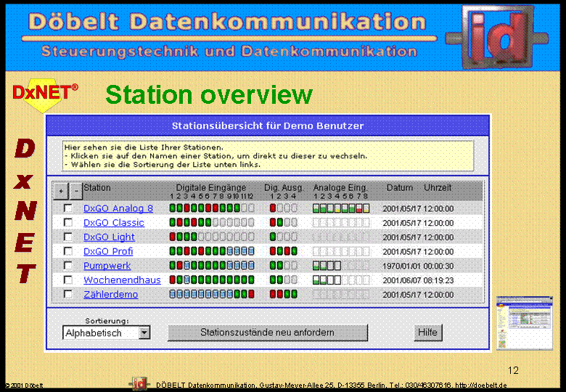Open the Wochenendhaus station link

coord(122,280)
